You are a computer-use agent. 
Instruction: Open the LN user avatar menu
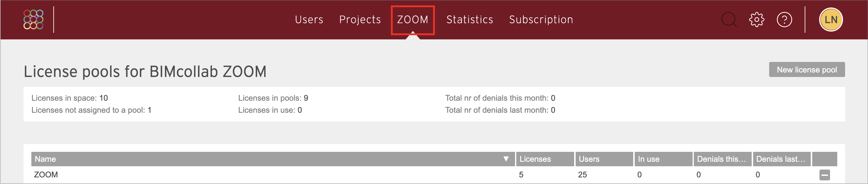pos(831,20)
